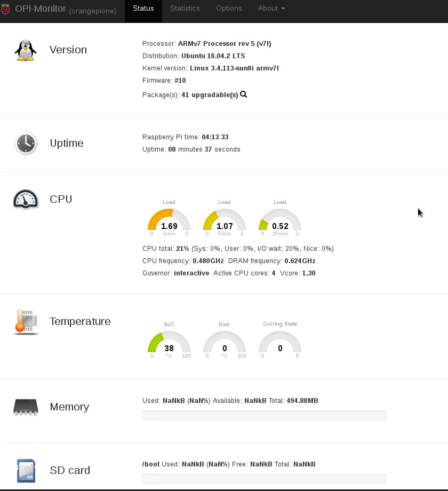Click the SD card usage bar
The width and height of the screenshot is (448, 491).
pyautogui.click(x=264, y=479)
